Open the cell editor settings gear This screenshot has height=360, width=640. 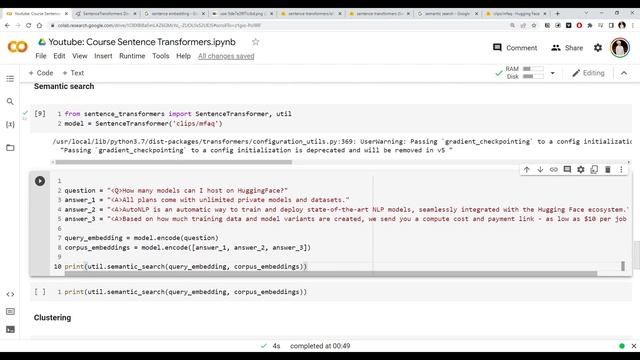point(580,169)
